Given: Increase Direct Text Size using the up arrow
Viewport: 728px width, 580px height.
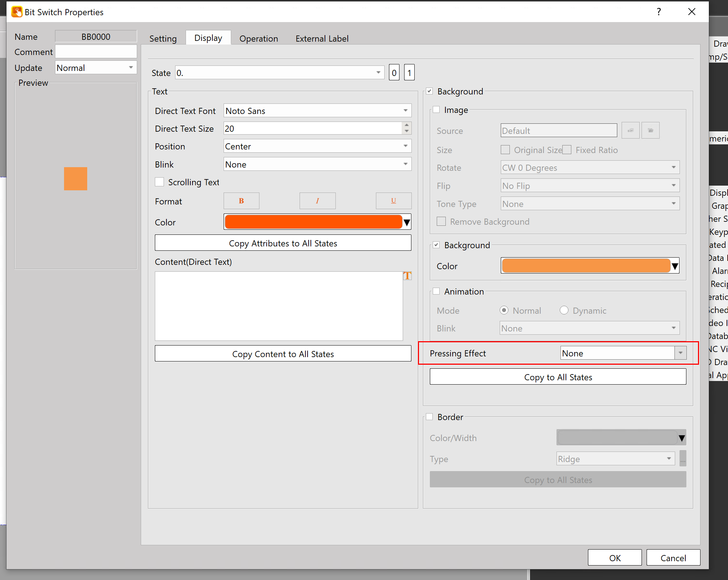Looking at the screenshot, I should point(407,125).
